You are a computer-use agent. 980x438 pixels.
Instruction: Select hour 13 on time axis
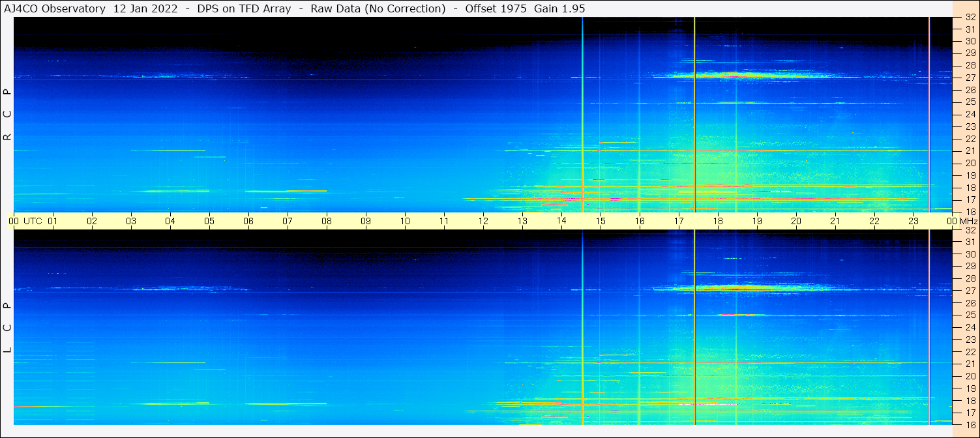click(x=522, y=221)
